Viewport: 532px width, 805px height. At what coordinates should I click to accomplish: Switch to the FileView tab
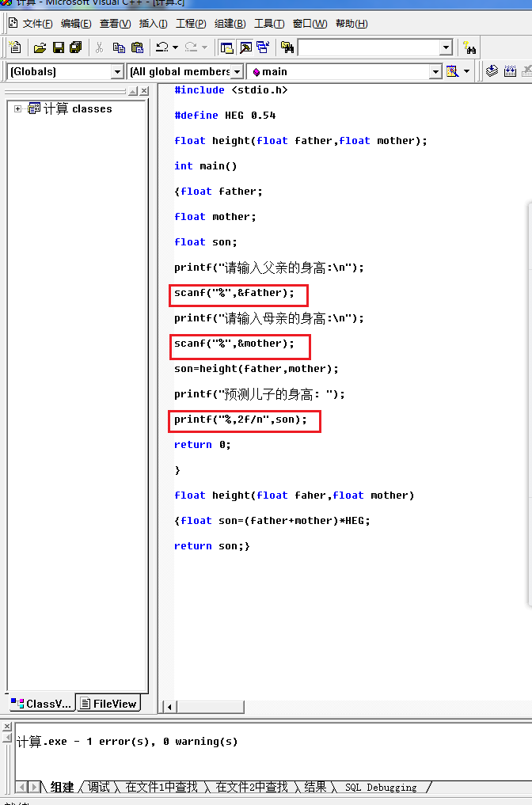(x=109, y=704)
